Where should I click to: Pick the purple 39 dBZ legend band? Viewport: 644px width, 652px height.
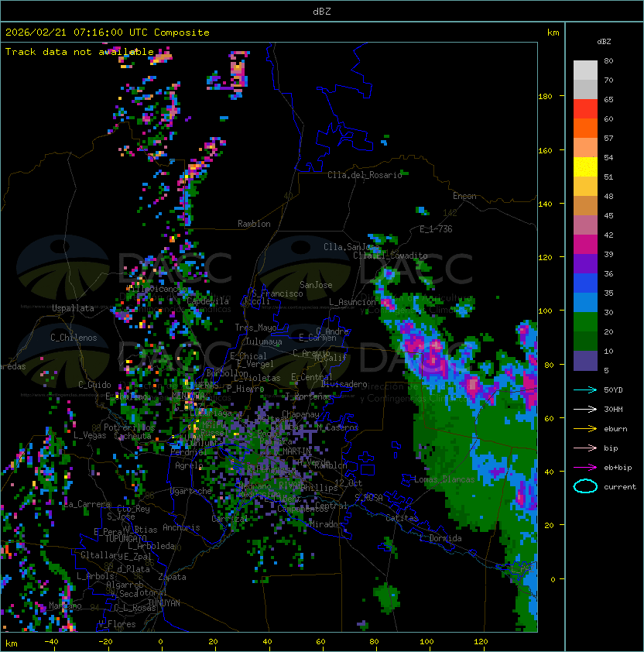585,263
